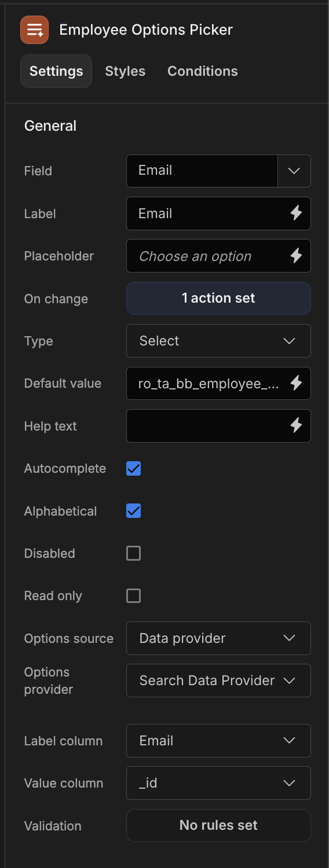
Task: Switch to the Styles tab
Action: [125, 71]
